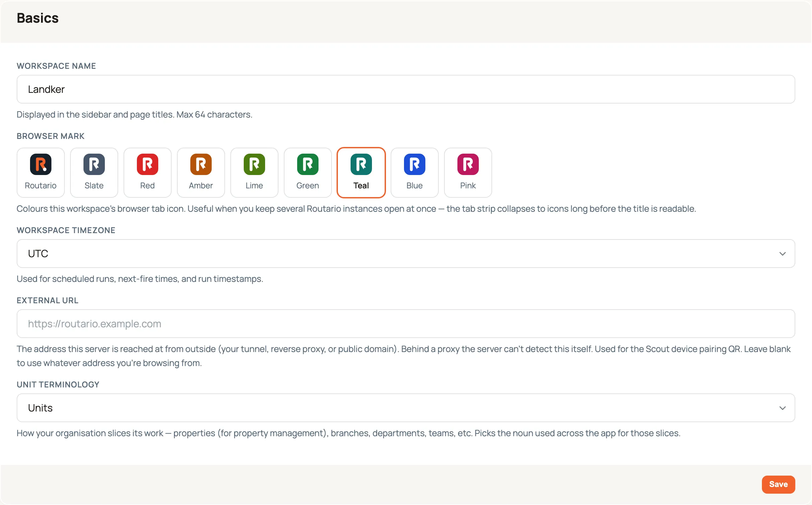Save the Basics settings
812x505 pixels.
778,484
